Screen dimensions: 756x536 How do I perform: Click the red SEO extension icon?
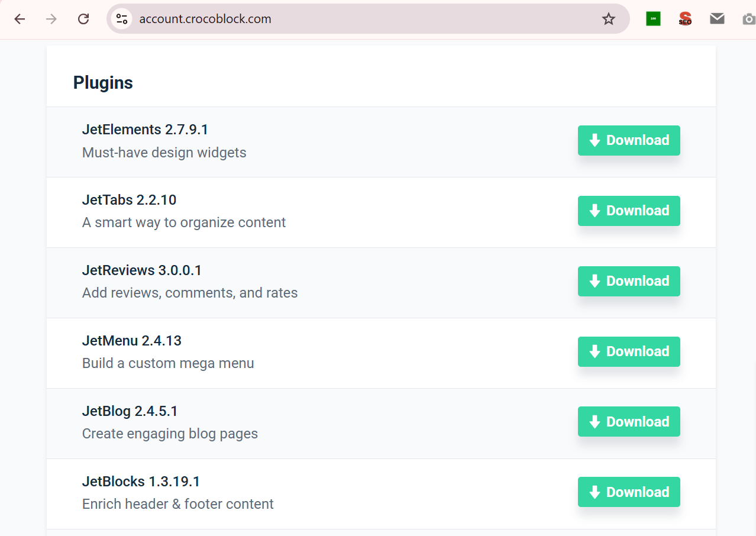pyautogui.click(x=685, y=19)
